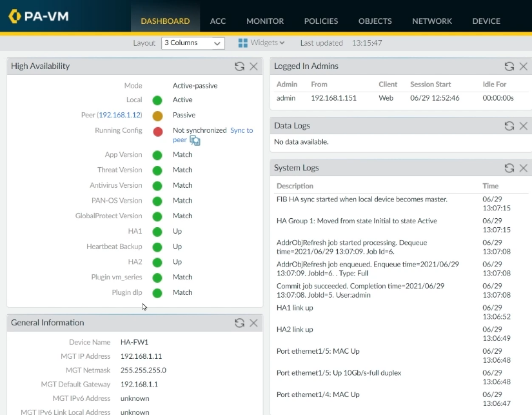
Task: Open the DEVICE tab
Action: point(486,21)
